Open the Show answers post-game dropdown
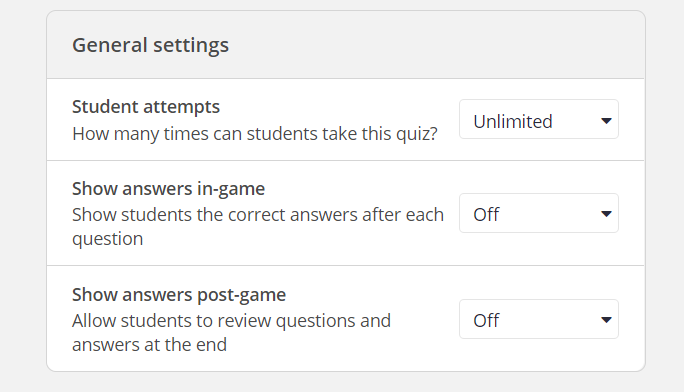This screenshot has height=392, width=684. point(539,319)
